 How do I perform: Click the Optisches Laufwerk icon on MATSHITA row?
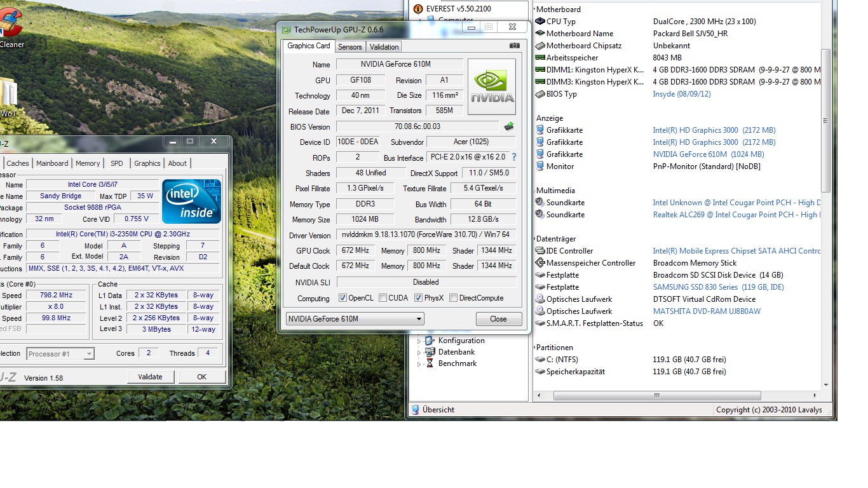click(x=540, y=311)
